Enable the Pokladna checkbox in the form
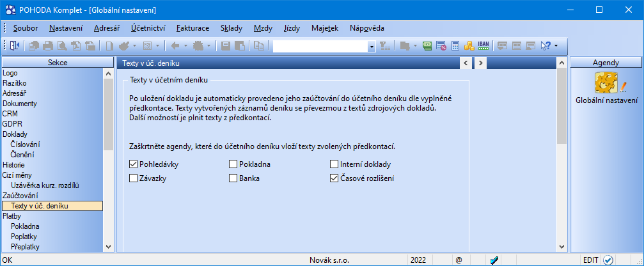644x266 pixels. (x=233, y=164)
